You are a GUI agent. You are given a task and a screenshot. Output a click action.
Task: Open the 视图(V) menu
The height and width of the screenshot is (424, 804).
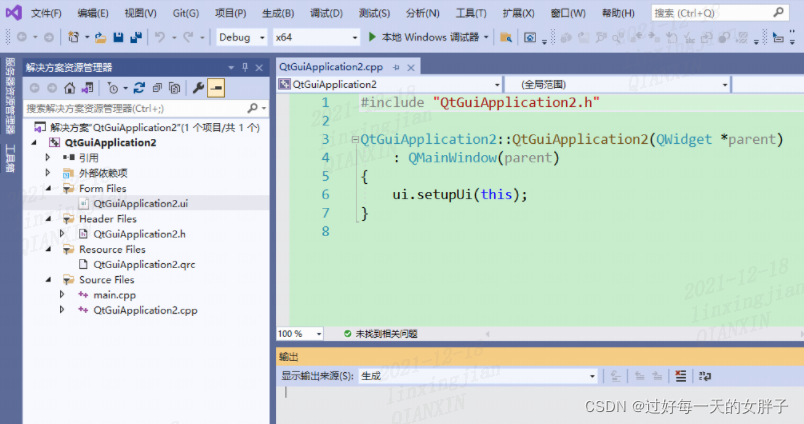click(140, 13)
